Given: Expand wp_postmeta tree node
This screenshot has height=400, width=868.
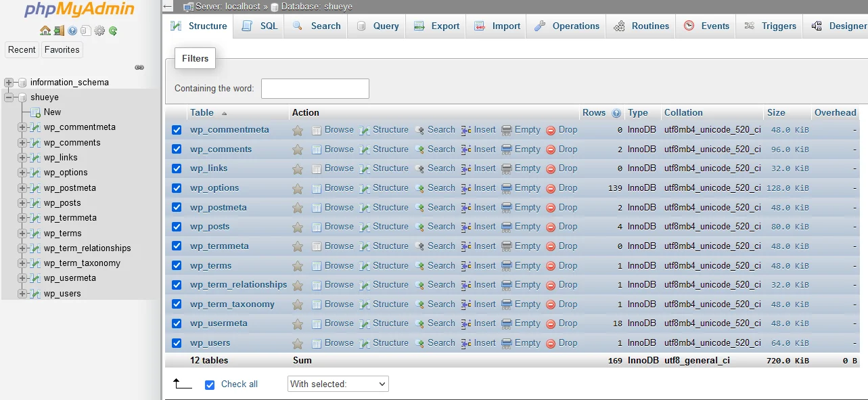Looking at the screenshot, I should pos(22,188).
